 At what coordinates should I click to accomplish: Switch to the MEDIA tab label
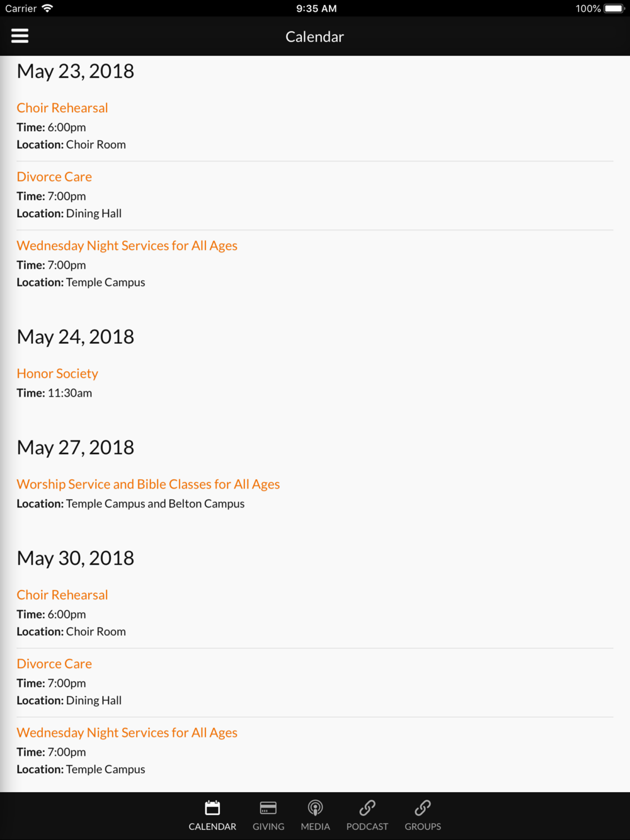point(315,826)
